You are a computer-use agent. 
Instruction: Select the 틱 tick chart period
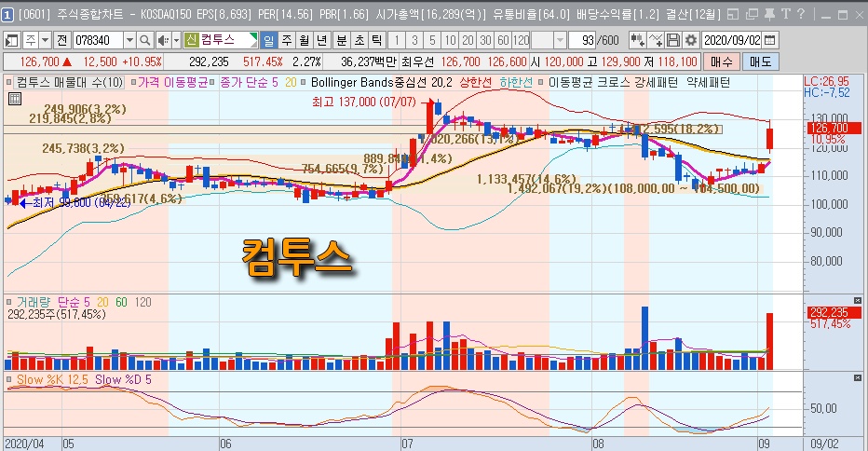click(x=376, y=40)
